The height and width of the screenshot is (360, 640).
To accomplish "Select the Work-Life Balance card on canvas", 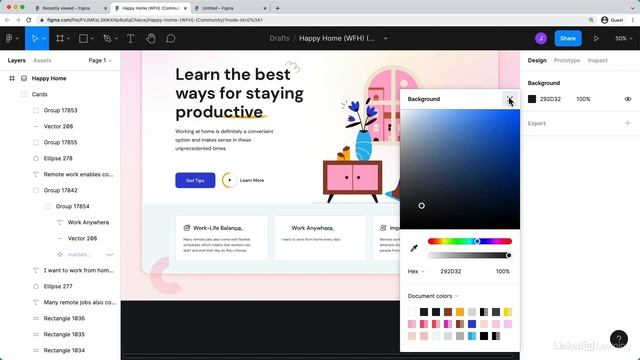I will coord(222,238).
